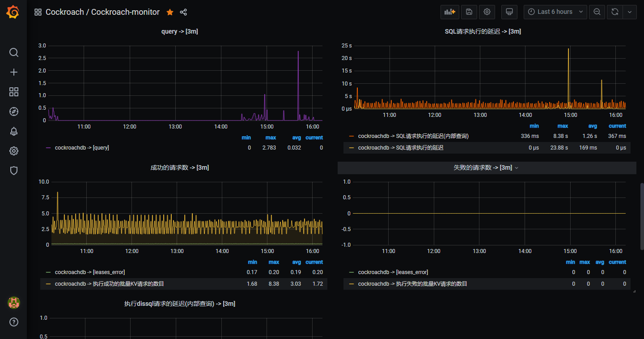
Task: Open the Last 6 hours time picker
Action: pyautogui.click(x=555, y=12)
